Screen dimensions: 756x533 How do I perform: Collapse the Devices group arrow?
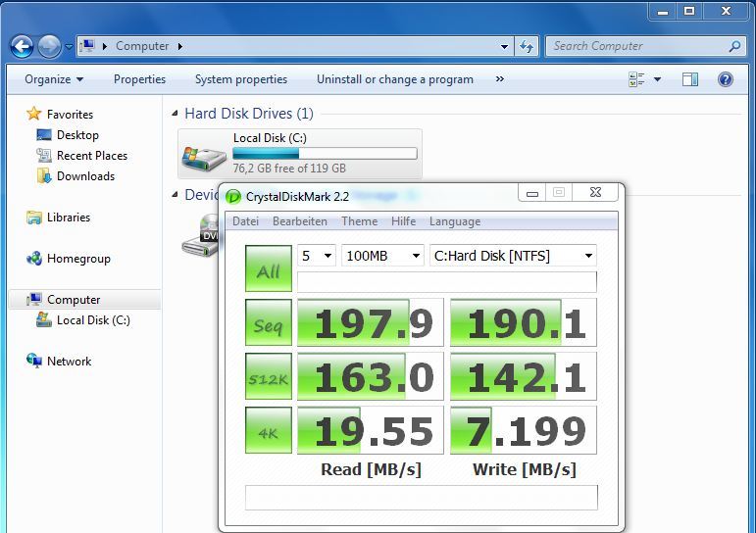coord(175,195)
